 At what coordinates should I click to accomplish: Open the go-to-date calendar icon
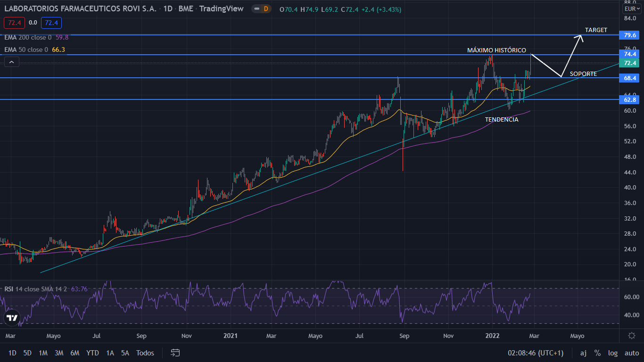click(175, 353)
